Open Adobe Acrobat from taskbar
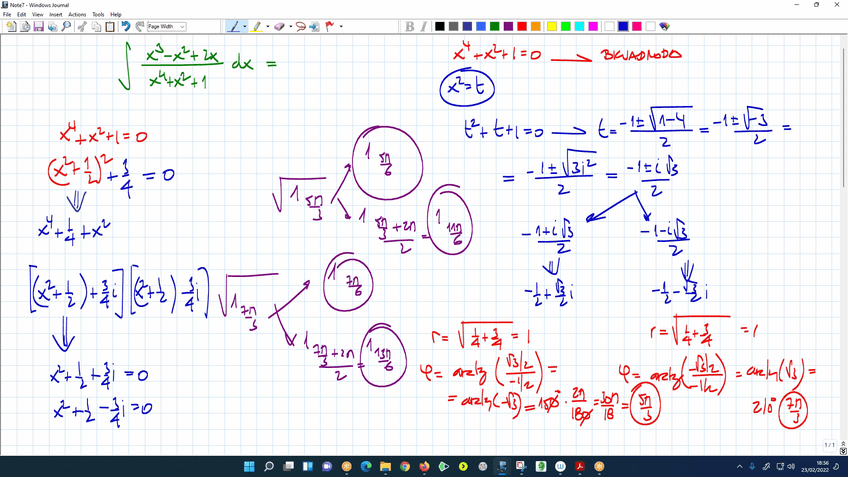Image resolution: width=848 pixels, height=477 pixels. (x=580, y=466)
